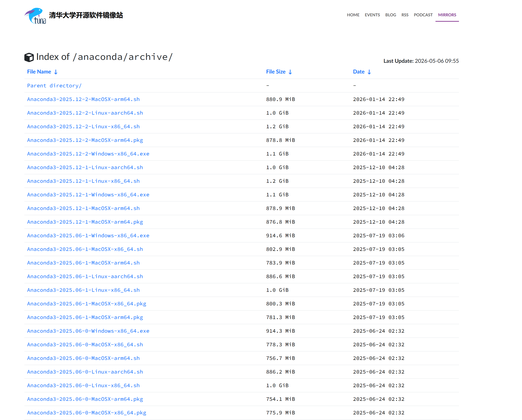Click the 914.3 MiB size cell

click(x=280, y=331)
